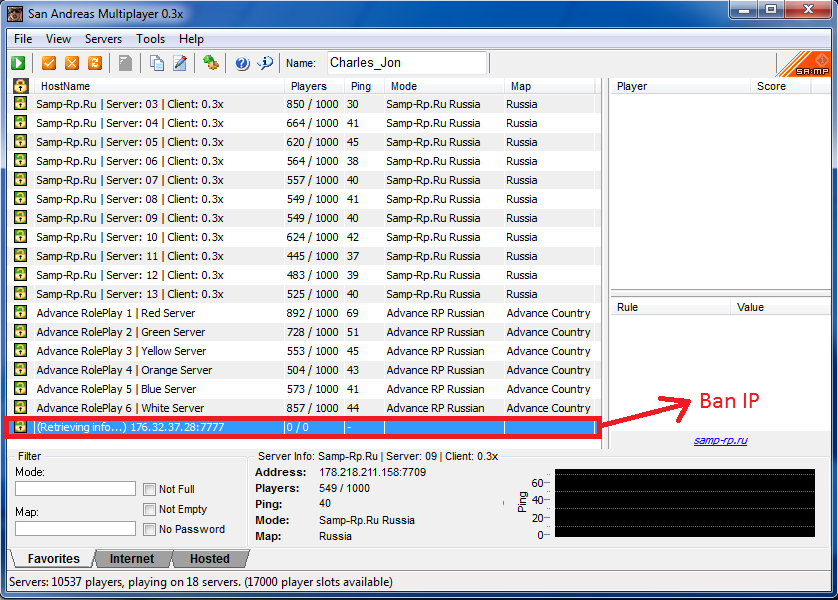Select Samp-Rp.Ru Server: 13 row
The height and width of the screenshot is (600, 838).
(302, 294)
